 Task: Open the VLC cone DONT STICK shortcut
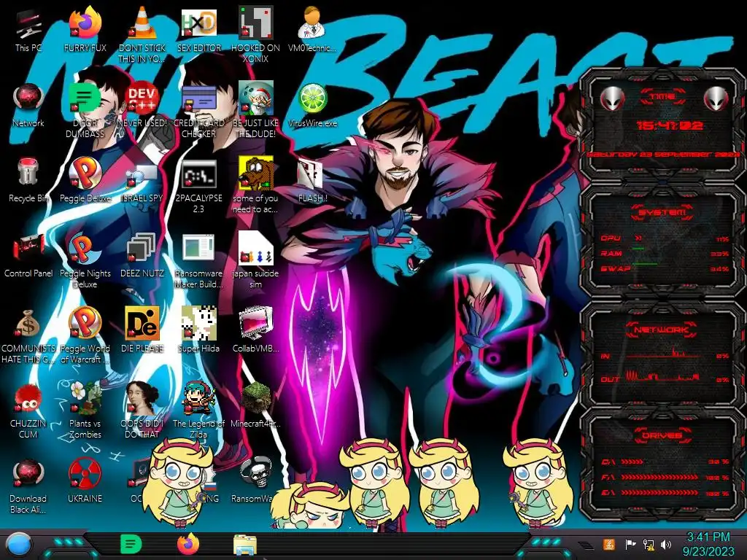[x=142, y=23]
